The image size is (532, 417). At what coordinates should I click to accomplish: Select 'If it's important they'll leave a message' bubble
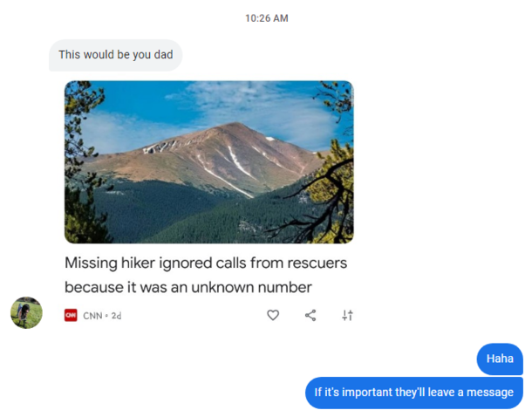coord(414,393)
